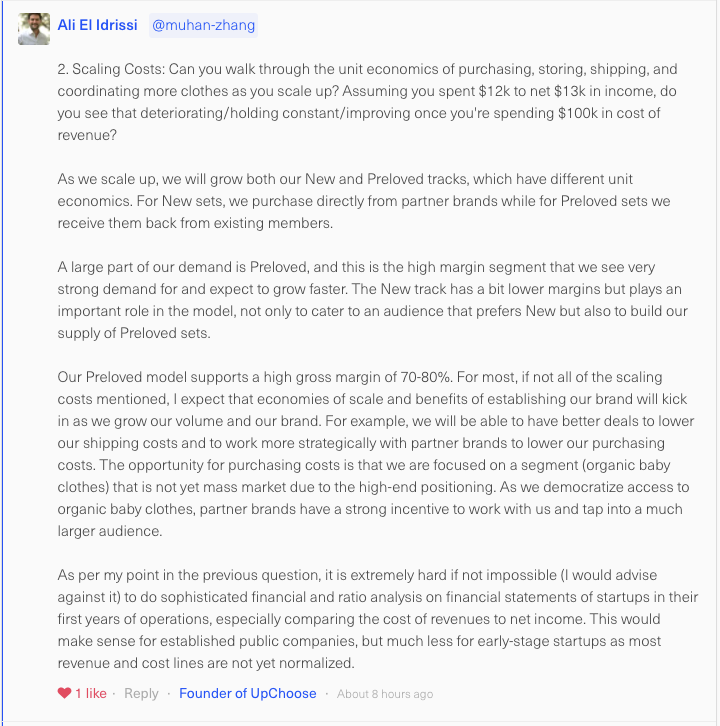720x726 pixels.
Task: Click the red heart like icon
Action: pyautogui.click(x=64, y=693)
